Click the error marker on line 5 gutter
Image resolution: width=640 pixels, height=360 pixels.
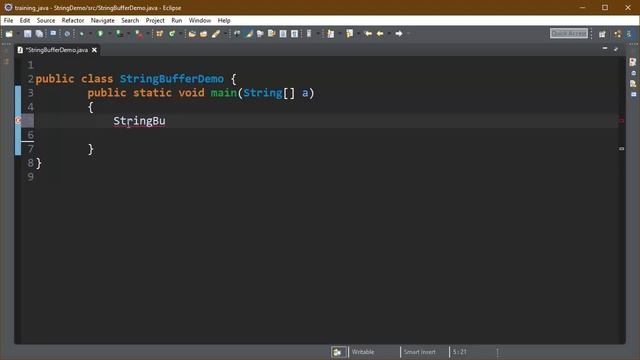18,120
